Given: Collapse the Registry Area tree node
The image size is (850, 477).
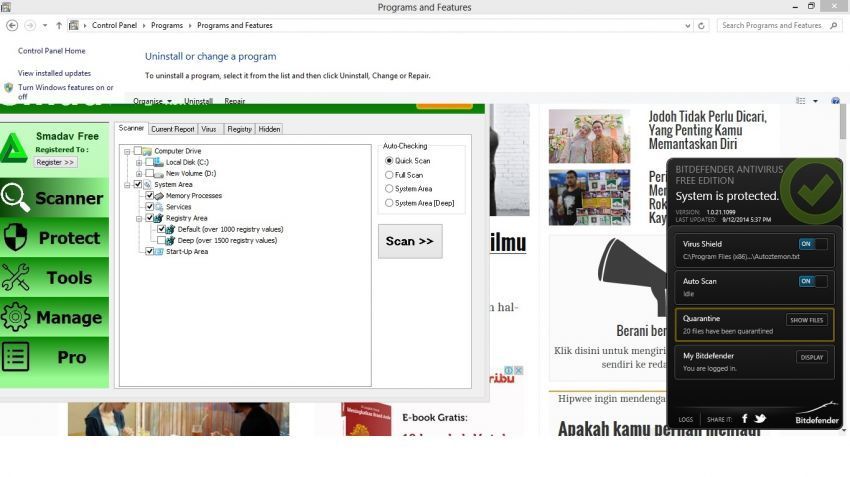Looking at the screenshot, I should [x=139, y=218].
